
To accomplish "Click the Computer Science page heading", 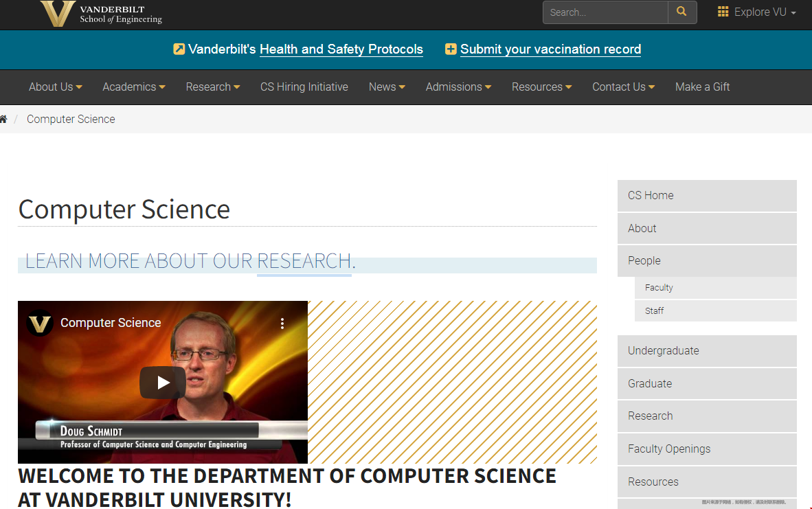I will pos(124,210).
